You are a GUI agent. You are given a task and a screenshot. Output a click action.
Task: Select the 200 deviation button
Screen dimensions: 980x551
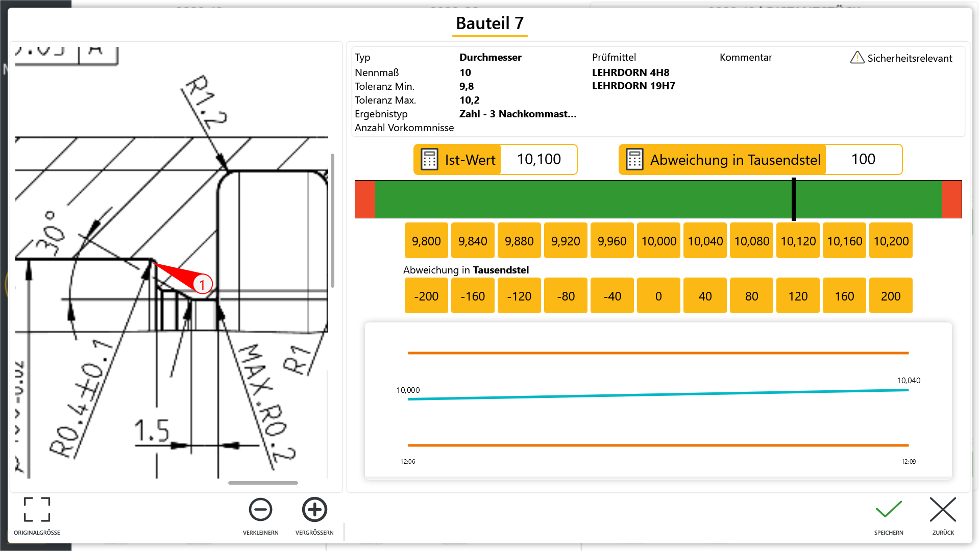pyautogui.click(x=891, y=296)
